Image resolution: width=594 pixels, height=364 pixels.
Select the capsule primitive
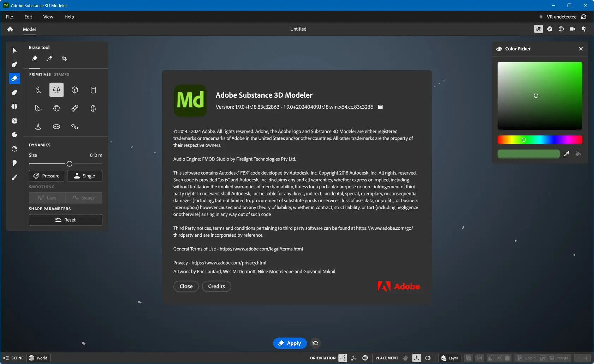[75, 108]
